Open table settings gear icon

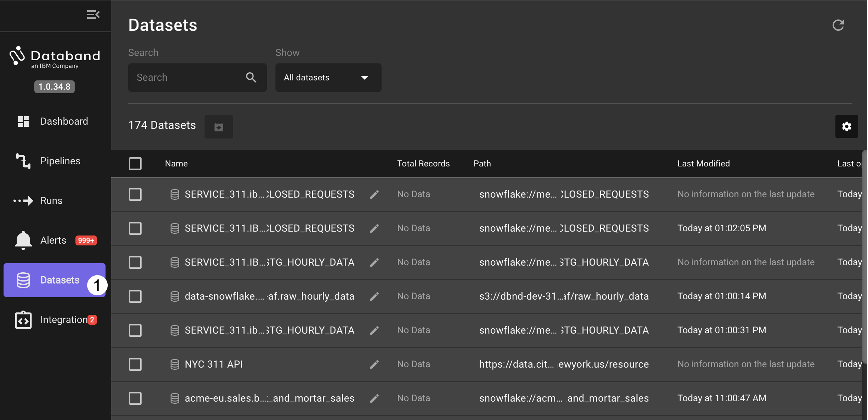tap(846, 126)
